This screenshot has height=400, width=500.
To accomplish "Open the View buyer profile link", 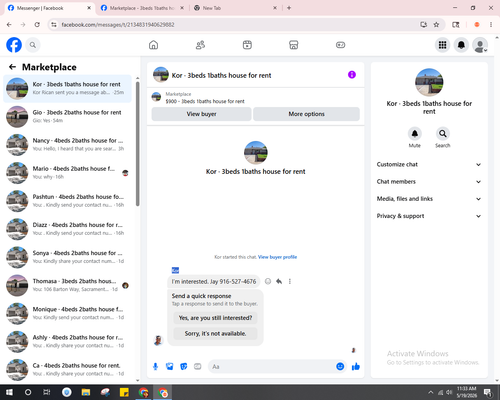I will click(277, 257).
